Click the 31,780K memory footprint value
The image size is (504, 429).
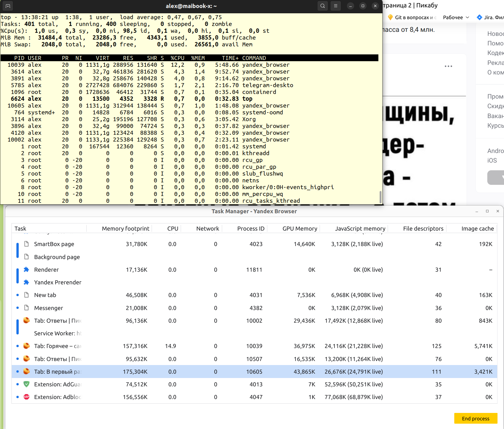[x=136, y=244]
